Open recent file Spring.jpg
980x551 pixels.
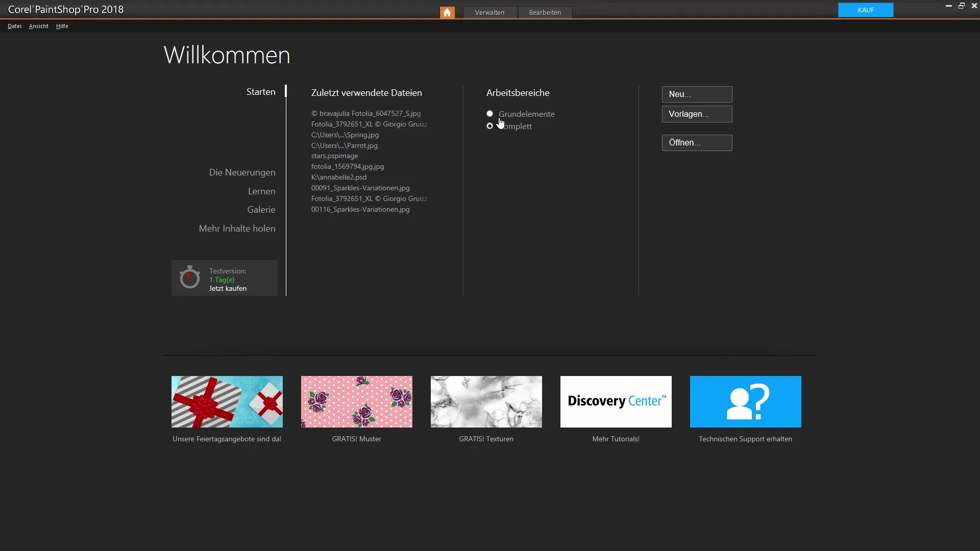point(345,135)
